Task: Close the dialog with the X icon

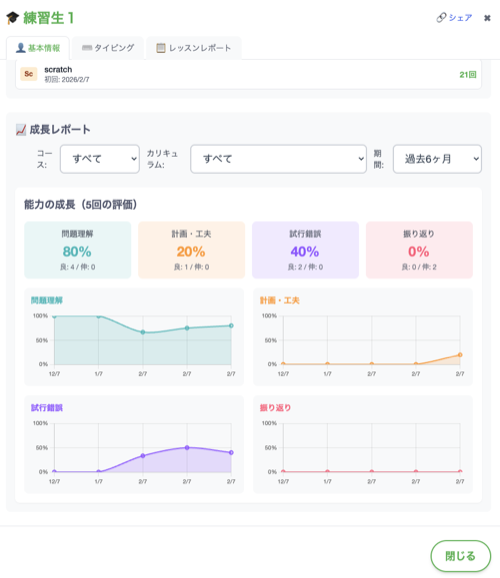Action: pyautogui.click(x=487, y=18)
